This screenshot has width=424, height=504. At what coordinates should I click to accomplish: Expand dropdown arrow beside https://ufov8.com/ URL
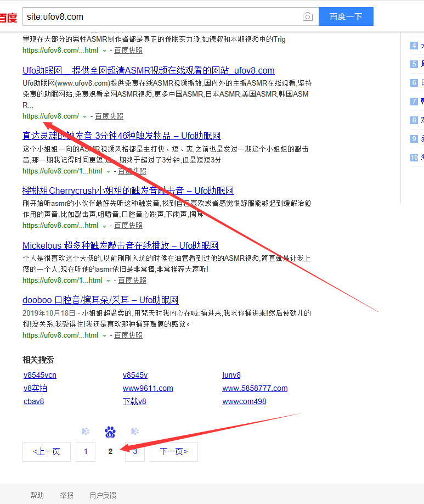(84, 117)
